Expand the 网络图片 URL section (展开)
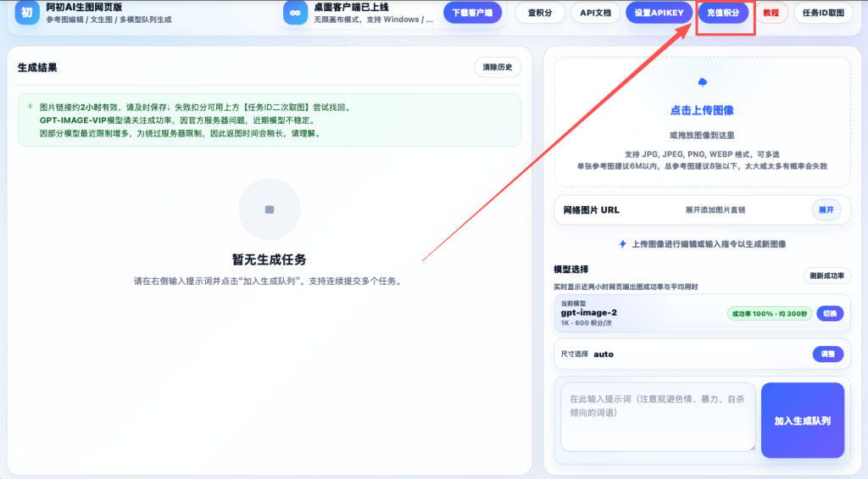The height and width of the screenshot is (479, 868). point(826,210)
